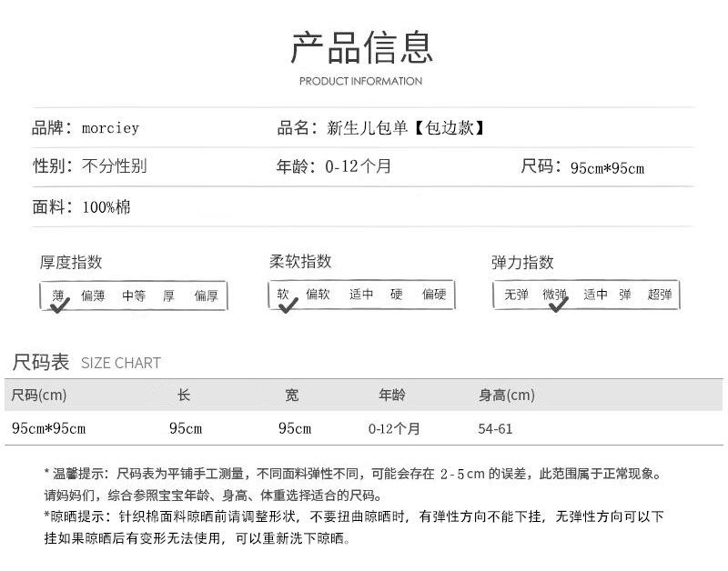The width and height of the screenshot is (728, 571).
Task: Select 偏薄 in thickness index
Action: 93,296
